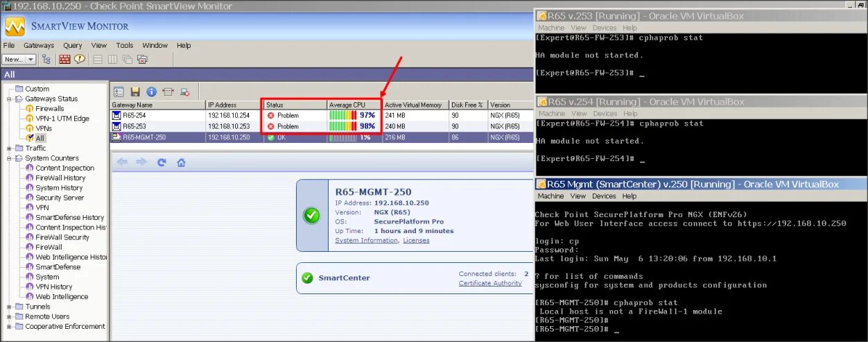
Task: Select the VPNs tree item
Action: tap(44, 128)
